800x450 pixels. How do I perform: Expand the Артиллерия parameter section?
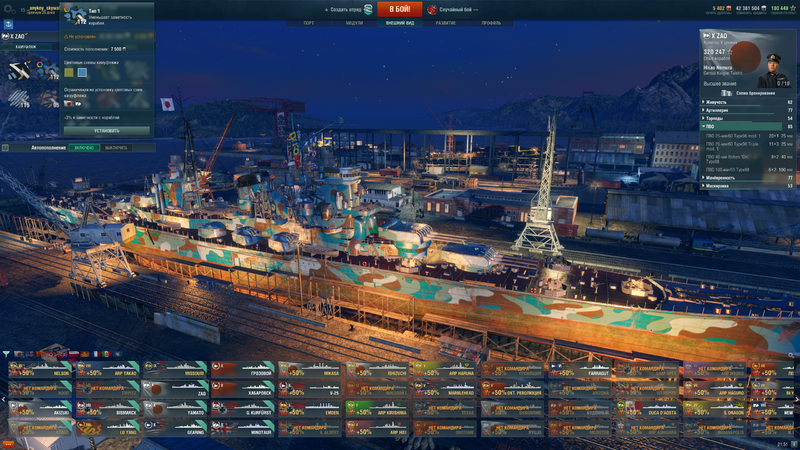point(747,110)
